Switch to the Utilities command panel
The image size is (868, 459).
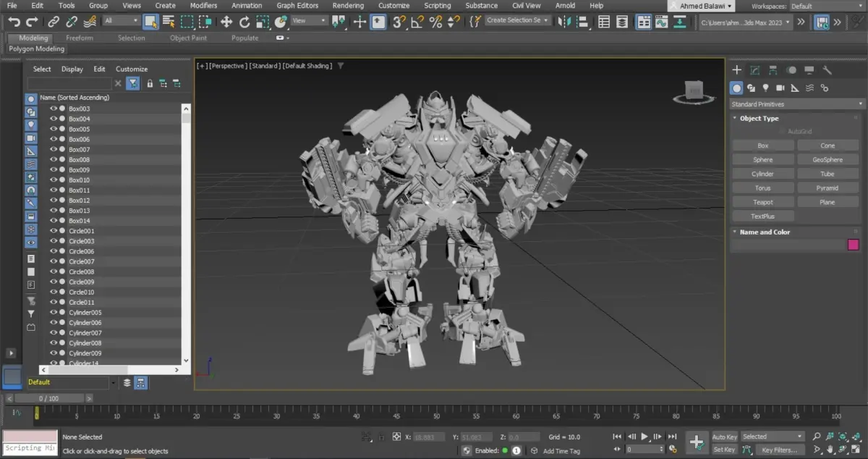pyautogui.click(x=827, y=70)
